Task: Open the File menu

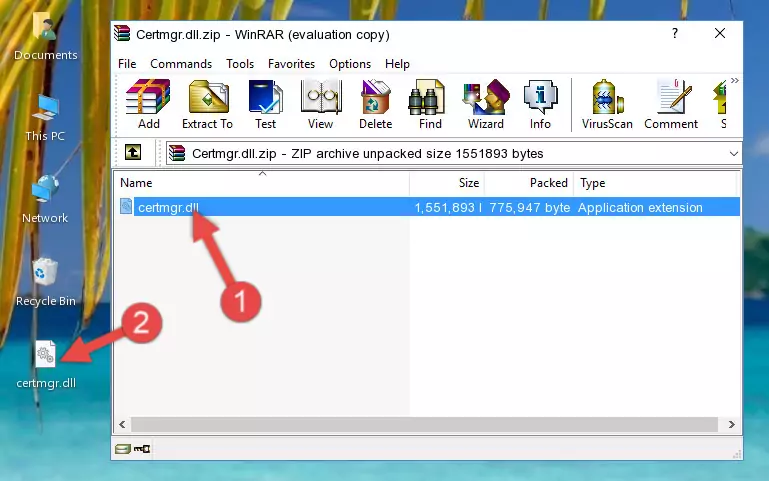Action: [127, 64]
